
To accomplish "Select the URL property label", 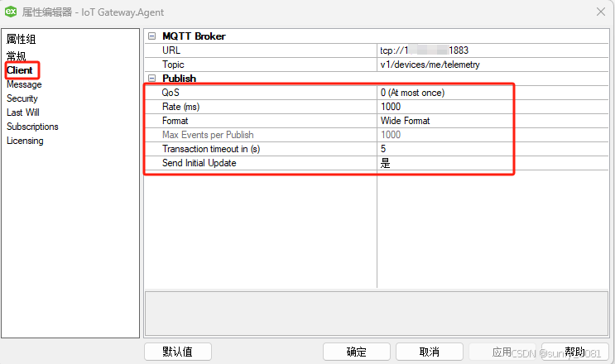I will pos(171,50).
